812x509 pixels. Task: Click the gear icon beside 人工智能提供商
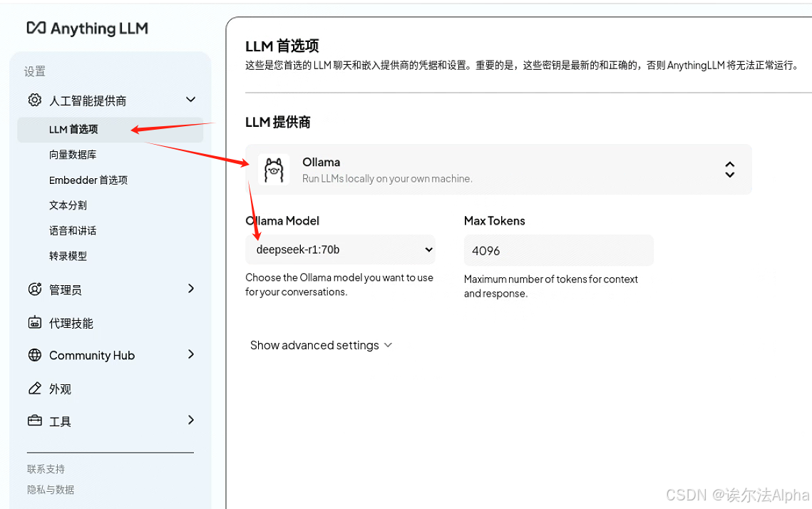pyautogui.click(x=35, y=100)
